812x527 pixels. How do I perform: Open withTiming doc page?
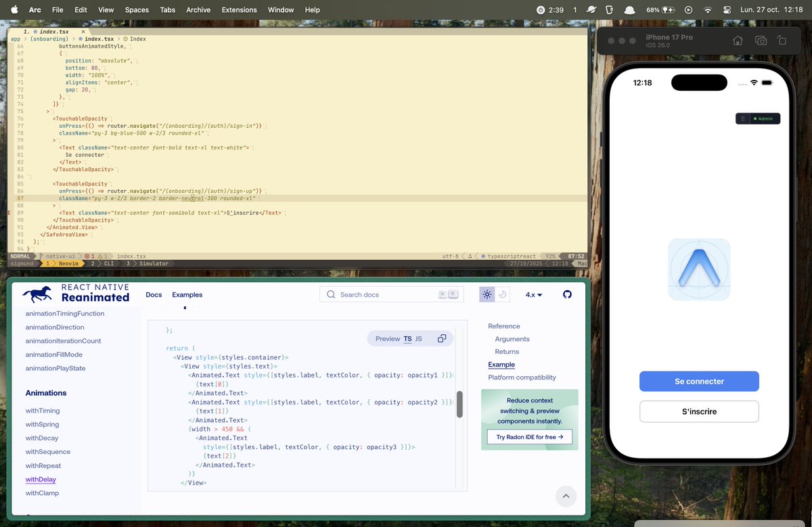click(x=43, y=411)
